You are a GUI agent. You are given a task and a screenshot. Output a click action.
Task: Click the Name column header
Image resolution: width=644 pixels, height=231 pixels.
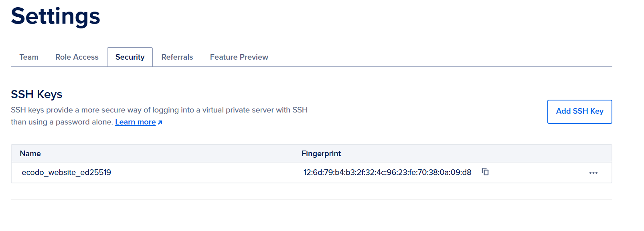pyautogui.click(x=30, y=154)
